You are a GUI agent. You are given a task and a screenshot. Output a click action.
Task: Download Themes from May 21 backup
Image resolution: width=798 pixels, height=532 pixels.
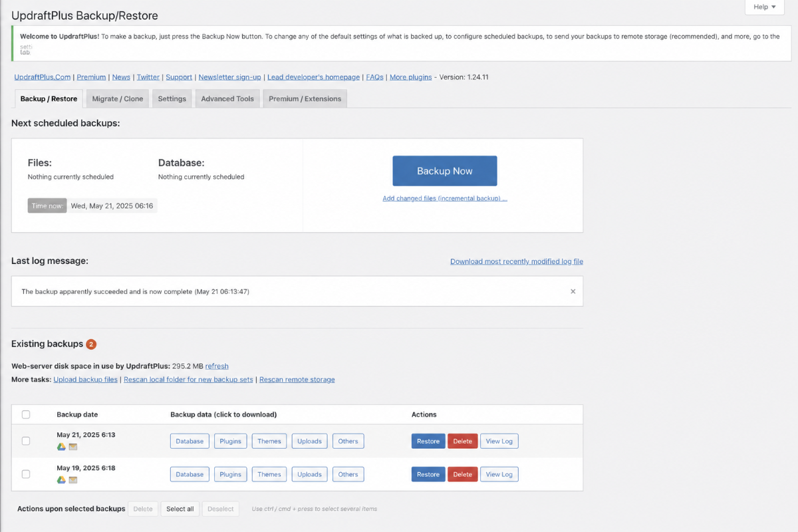click(269, 441)
